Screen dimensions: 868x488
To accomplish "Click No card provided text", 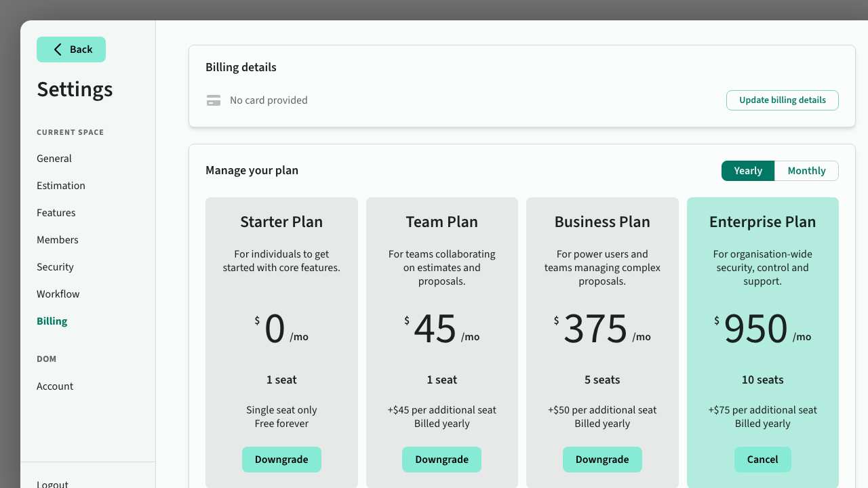I will pyautogui.click(x=269, y=100).
